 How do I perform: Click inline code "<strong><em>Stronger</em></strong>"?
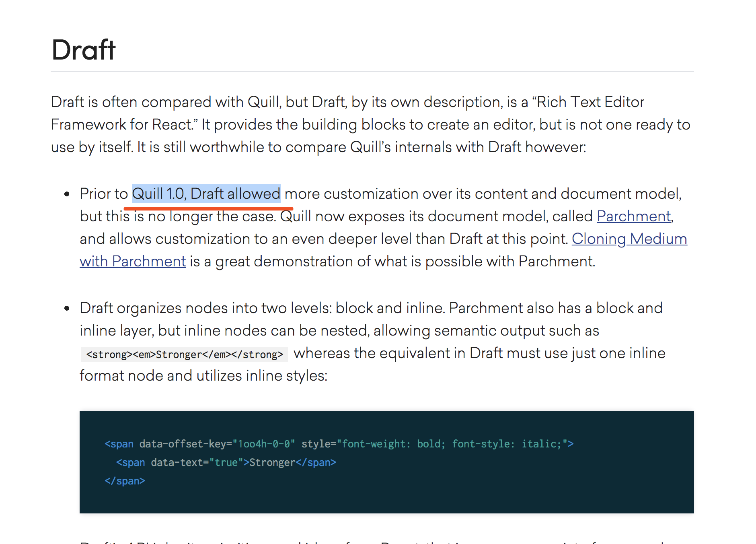click(185, 354)
